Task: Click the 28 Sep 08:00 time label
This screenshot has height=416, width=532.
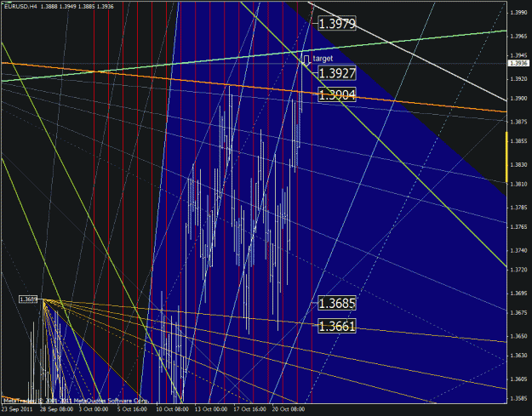Action: point(56,409)
